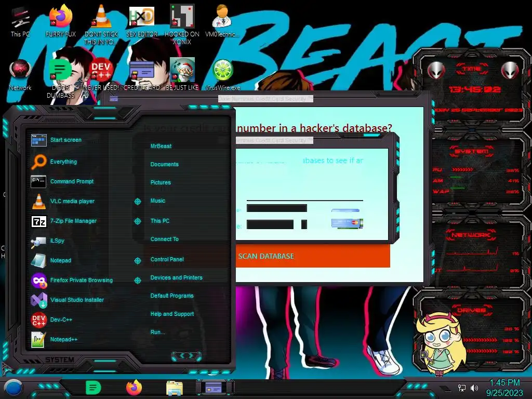Expand VLC media player jump list arrow
Screen dimensions: 532x399
click(x=137, y=202)
